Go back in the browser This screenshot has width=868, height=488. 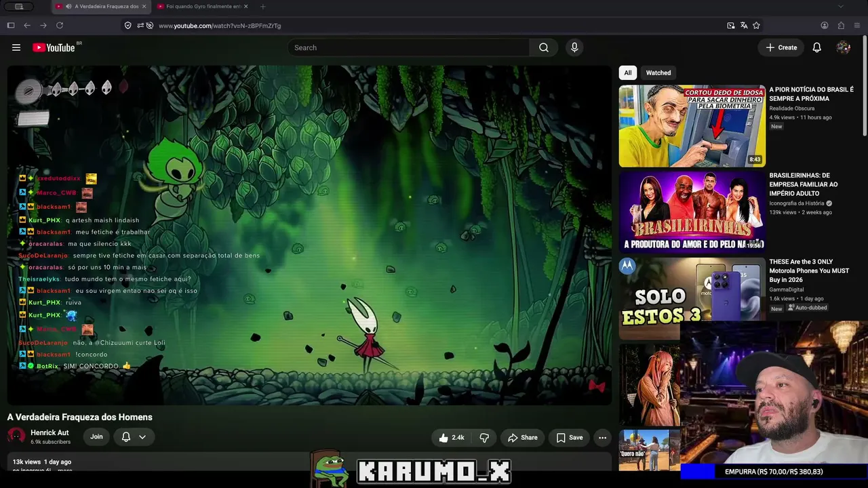27,26
